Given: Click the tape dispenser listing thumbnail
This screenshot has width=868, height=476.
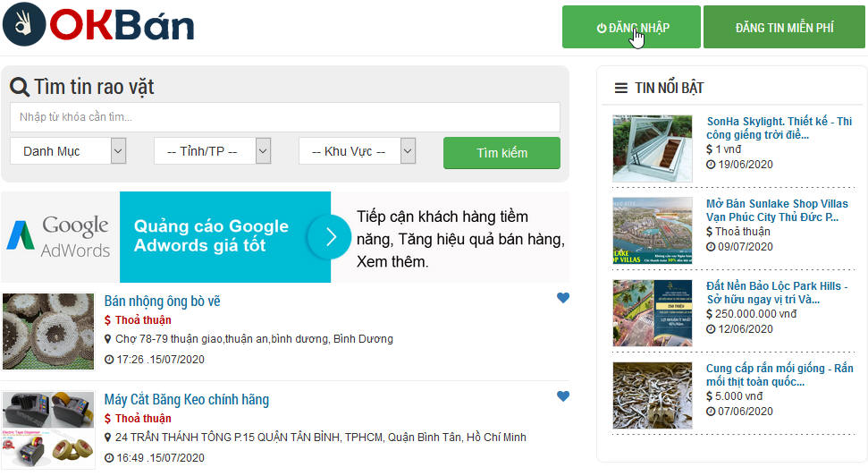Looking at the screenshot, I should tap(48, 430).
